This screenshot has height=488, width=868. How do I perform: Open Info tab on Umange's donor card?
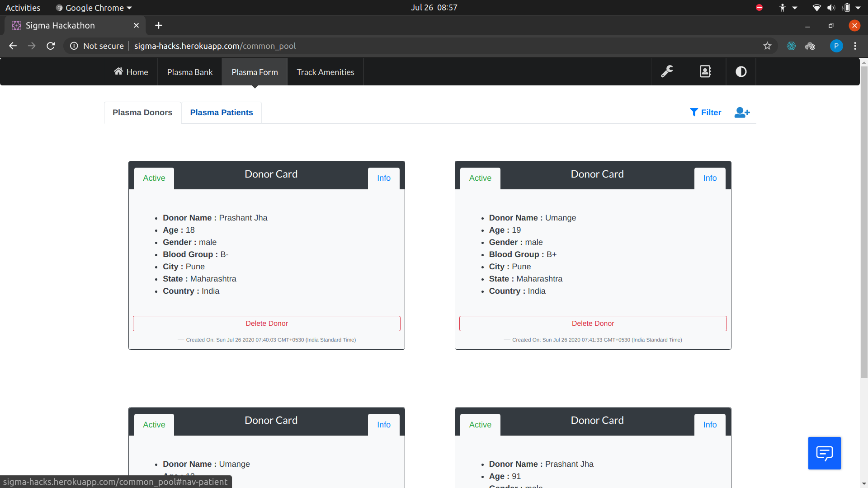click(x=710, y=178)
